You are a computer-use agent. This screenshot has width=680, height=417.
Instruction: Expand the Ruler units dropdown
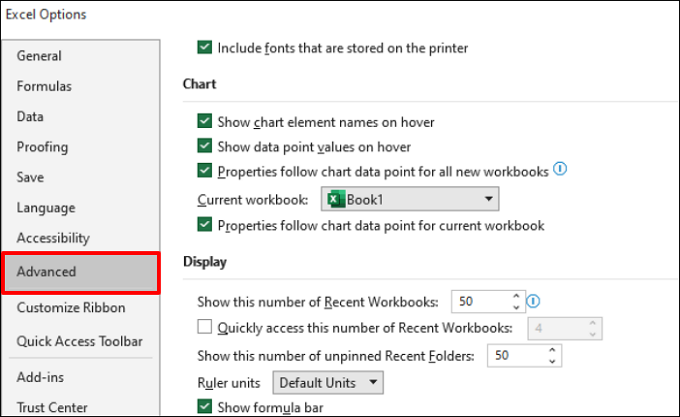(374, 382)
